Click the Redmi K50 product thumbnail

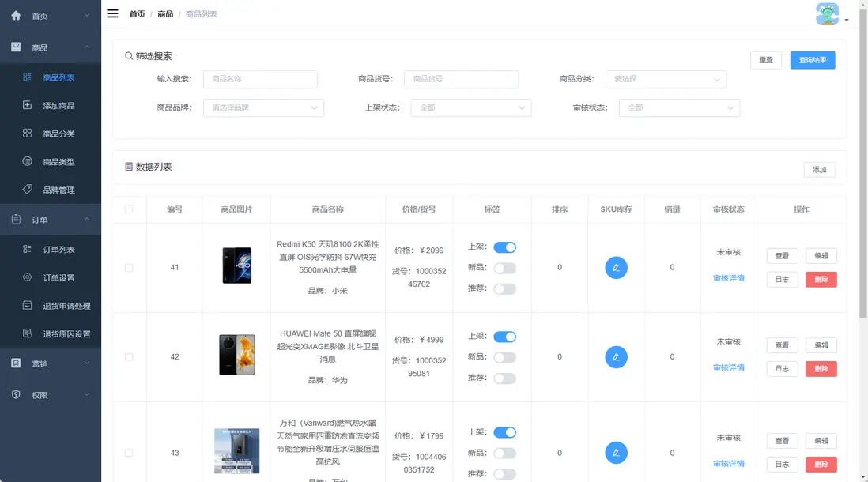pyautogui.click(x=237, y=265)
